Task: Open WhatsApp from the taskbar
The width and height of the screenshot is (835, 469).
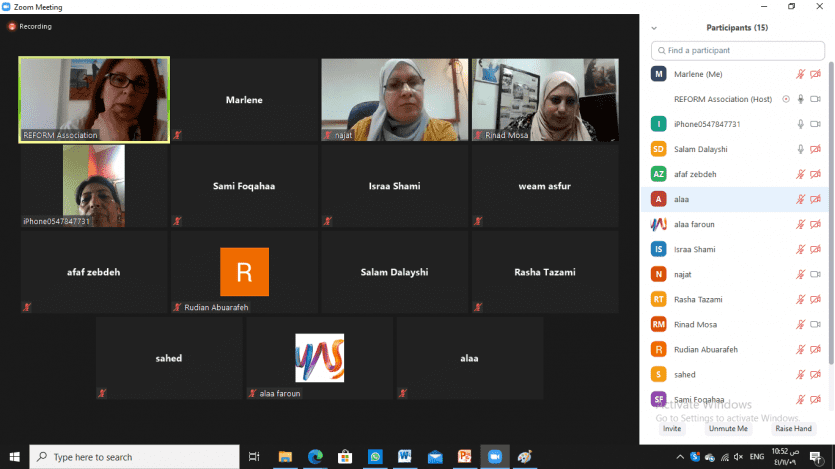Action: (x=375, y=457)
